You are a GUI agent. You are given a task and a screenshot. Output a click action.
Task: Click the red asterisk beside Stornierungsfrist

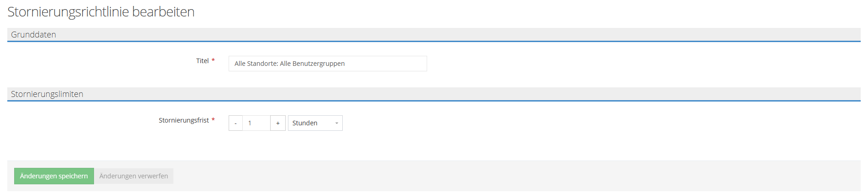click(x=213, y=120)
